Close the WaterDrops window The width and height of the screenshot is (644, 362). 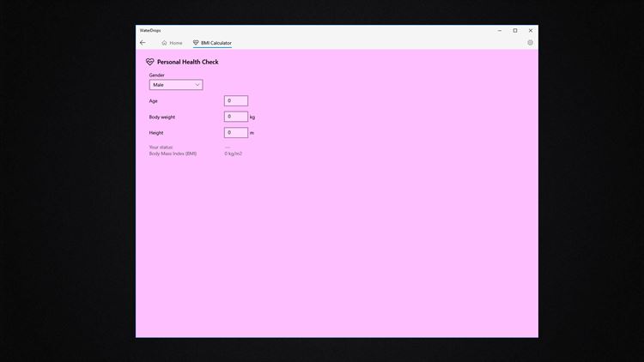[531, 30]
